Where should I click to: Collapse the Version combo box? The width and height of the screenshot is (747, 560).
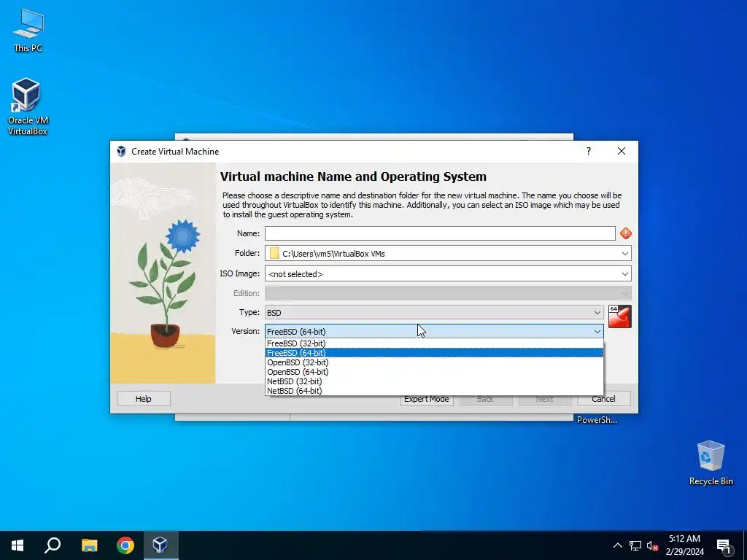pyautogui.click(x=434, y=332)
